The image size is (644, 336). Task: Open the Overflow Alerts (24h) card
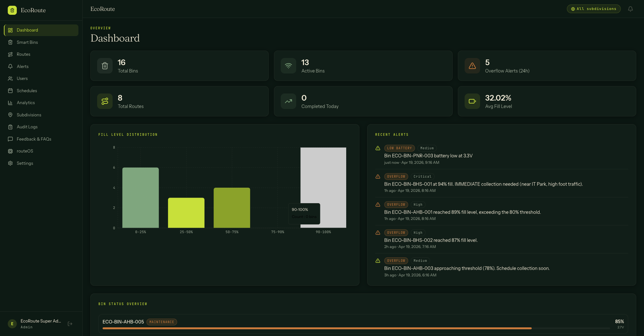coord(547,66)
